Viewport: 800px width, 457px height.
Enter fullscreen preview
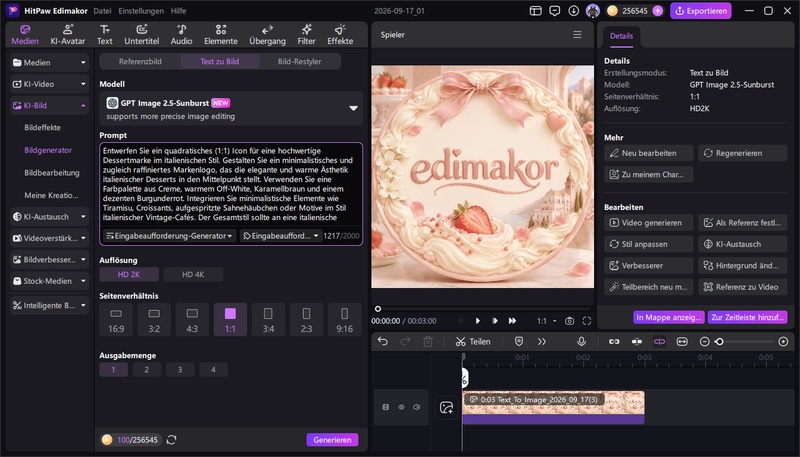587,321
